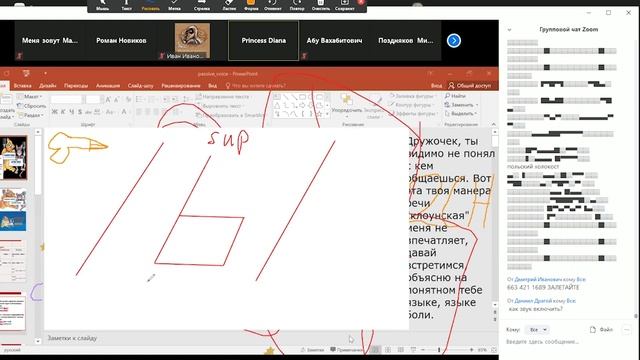Viewport: 640px width, 360px height.
Task: Select the Иван Ивано... video thumbnail
Action: (192, 40)
